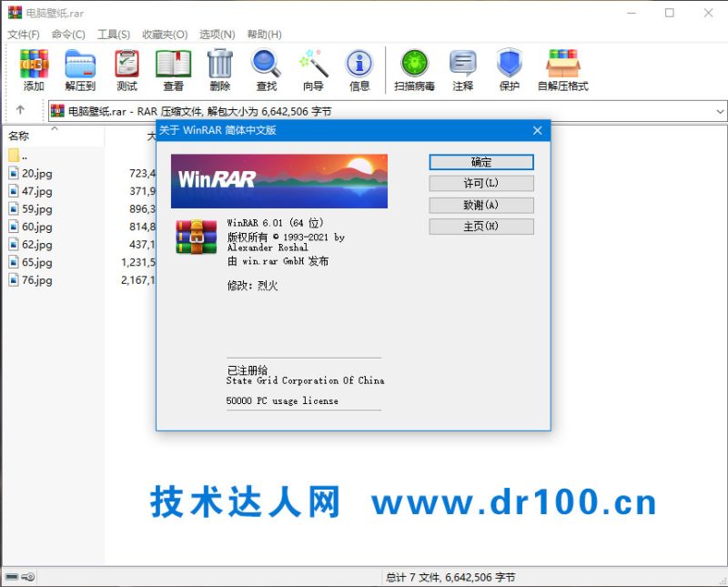Viewport: 728px width, 587px height.
Task: Click the 'WinRAR 6.01 (64 位)' version text
Action: (276, 223)
